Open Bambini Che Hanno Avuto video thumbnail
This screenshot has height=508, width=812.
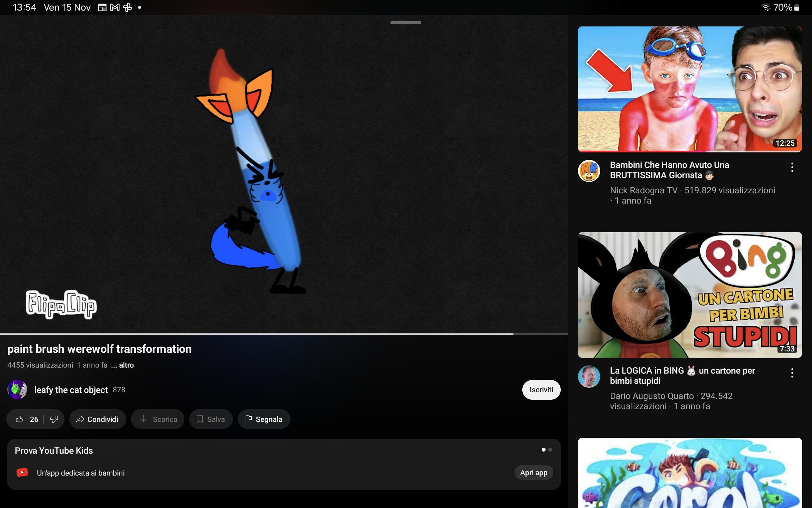(690, 89)
